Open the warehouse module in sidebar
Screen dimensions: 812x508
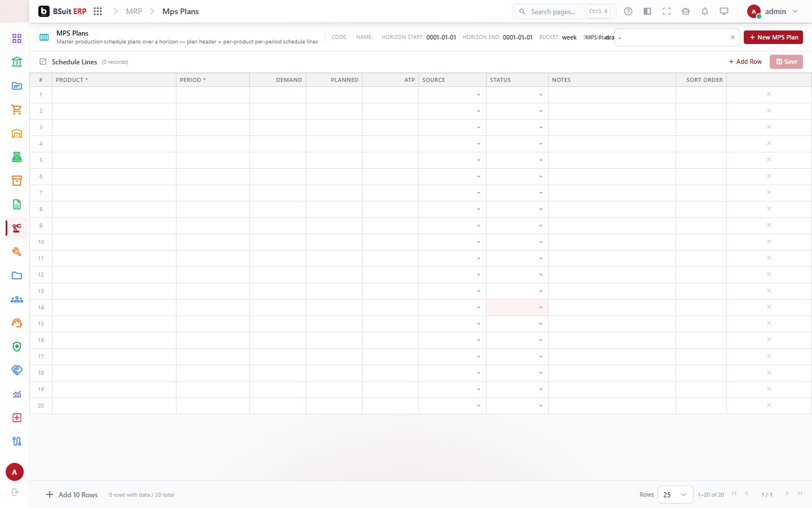[x=17, y=133]
